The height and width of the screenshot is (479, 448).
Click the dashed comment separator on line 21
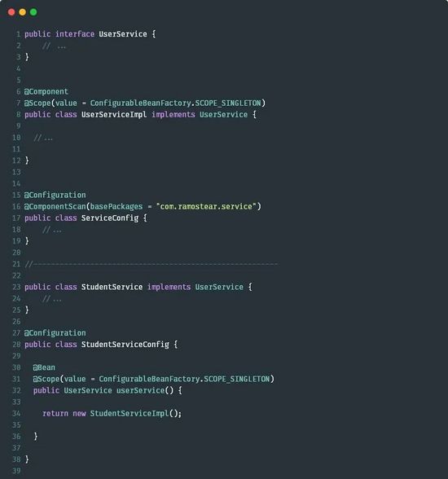click(x=152, y=264)
